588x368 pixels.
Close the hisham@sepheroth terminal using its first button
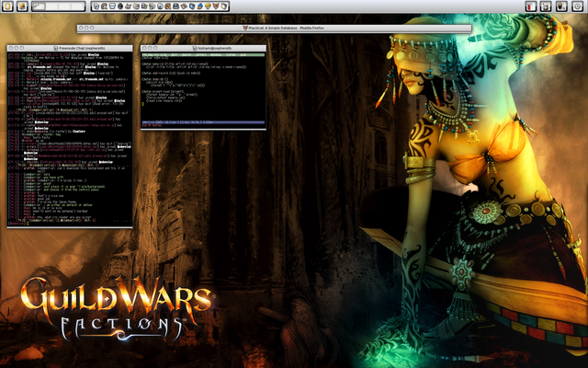click(144, 48)
